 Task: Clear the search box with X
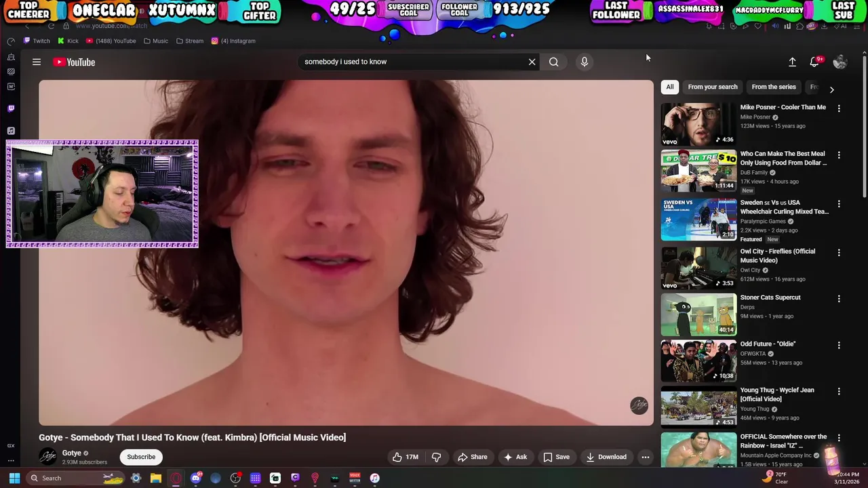tap(532, 62)
